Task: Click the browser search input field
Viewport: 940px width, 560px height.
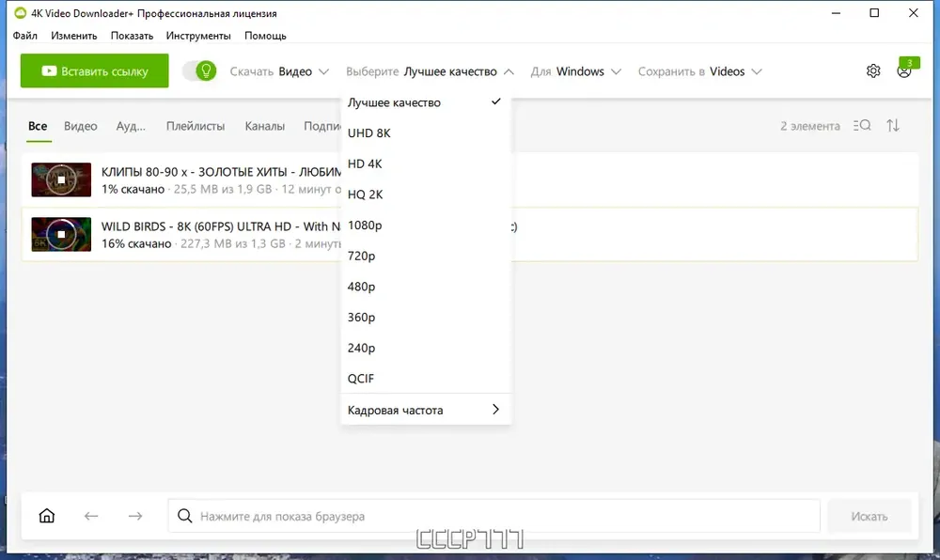Action: tap(494, 516)
